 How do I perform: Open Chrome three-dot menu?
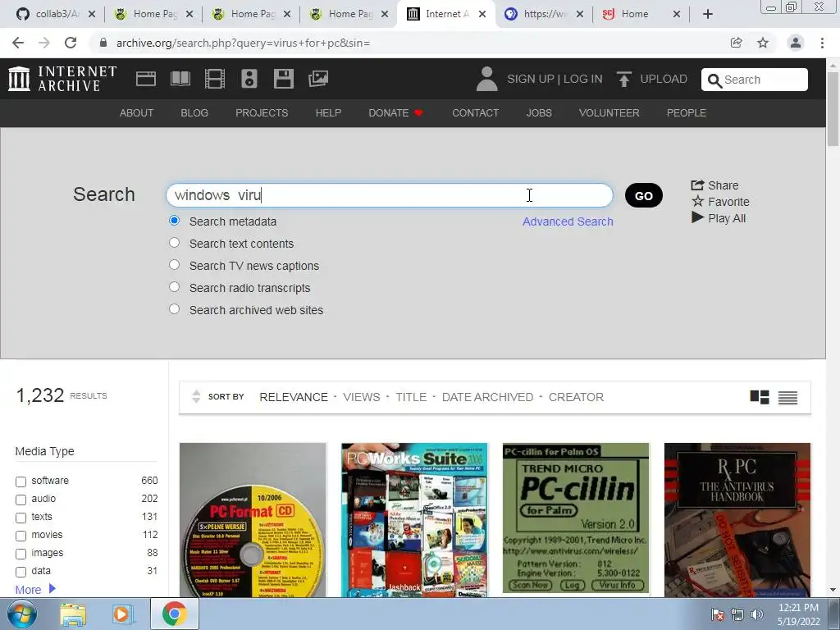[822, 43]
